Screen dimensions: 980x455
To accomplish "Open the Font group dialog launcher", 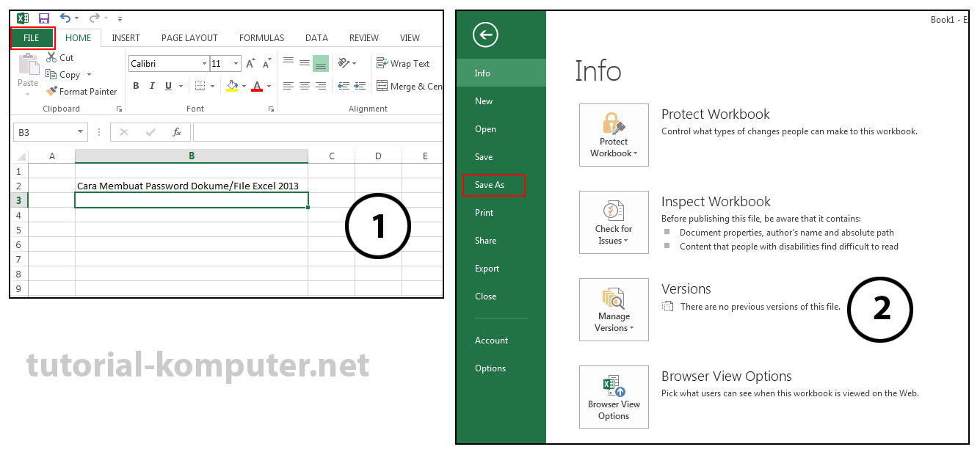I will click(271, 109).
